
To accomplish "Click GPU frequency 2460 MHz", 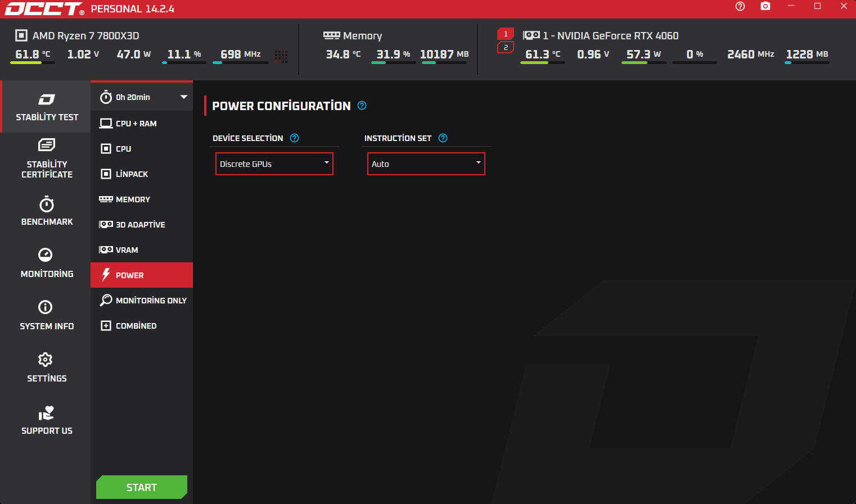I will [751, 55].
